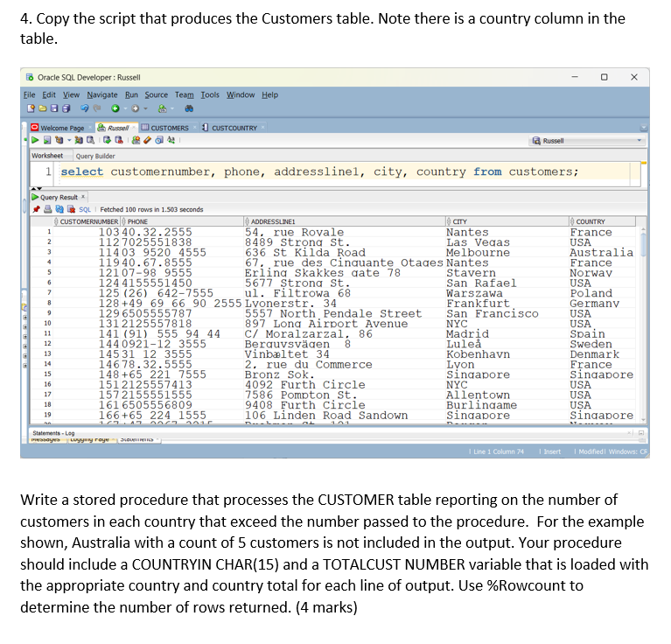671x644 pixels.
Task: Click the gray Forward navigation icon
Action: pos(136,108)
